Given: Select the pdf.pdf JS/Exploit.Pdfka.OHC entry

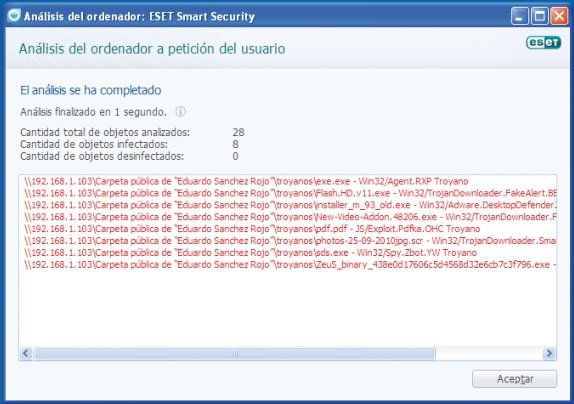Looking at the screenshot, I should (252, 229).
